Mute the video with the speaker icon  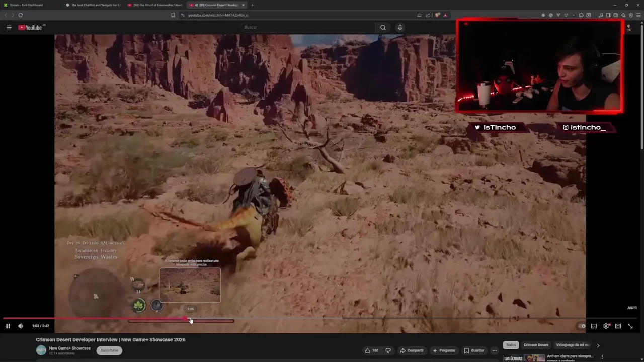(x=21, y=326)
